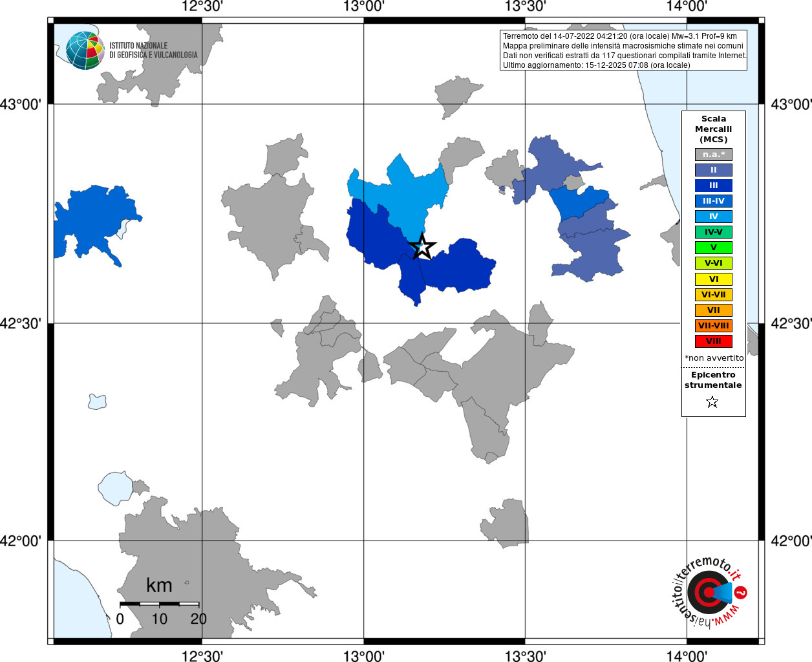The image size is (812, 662).
Task: Select the VII orange legend swatch
Action: (714, 310)
